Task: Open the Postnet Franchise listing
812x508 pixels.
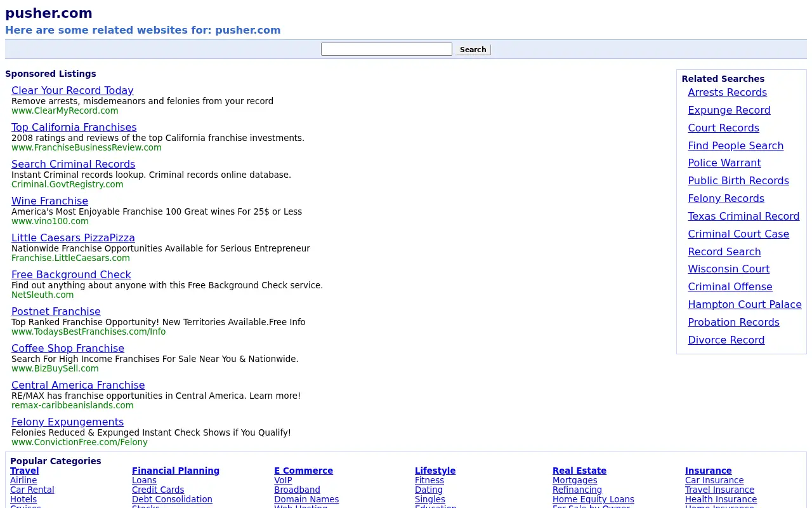Action: point(56,311)
